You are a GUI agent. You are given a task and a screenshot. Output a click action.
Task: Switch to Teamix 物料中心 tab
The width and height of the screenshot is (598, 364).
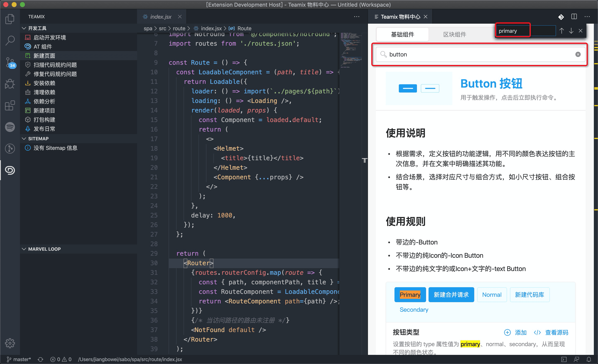click(x=400, y=16)
